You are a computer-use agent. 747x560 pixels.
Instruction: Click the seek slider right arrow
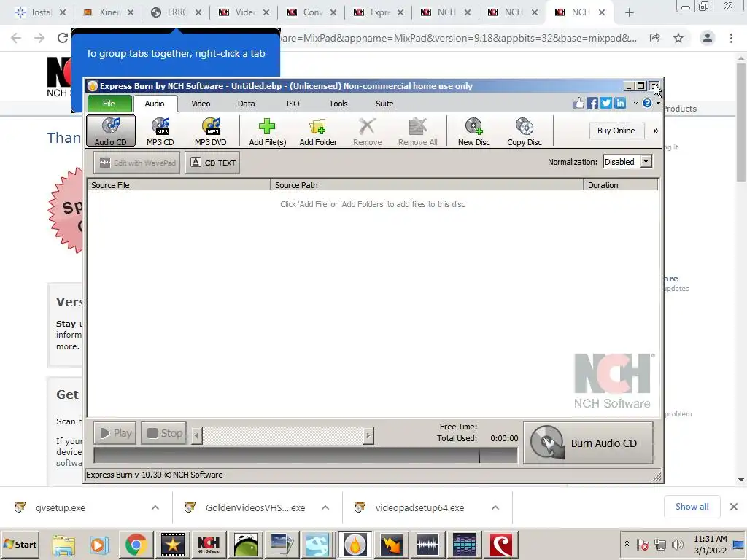point(368,436)
